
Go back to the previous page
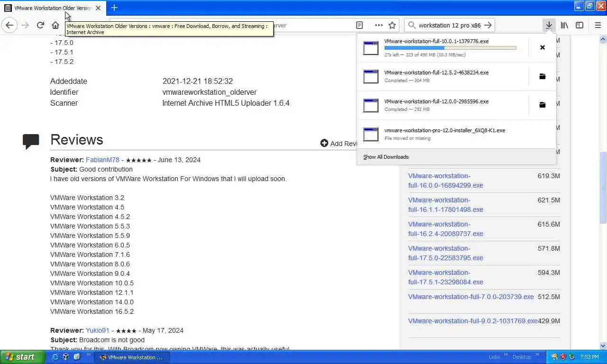pos(9,26)
